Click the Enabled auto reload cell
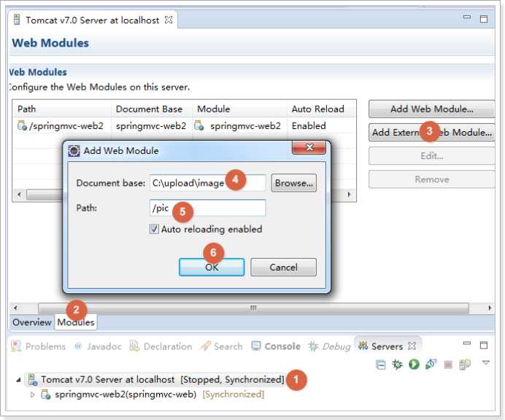Viewport: 505px width, 420px height. coord(309,126)
